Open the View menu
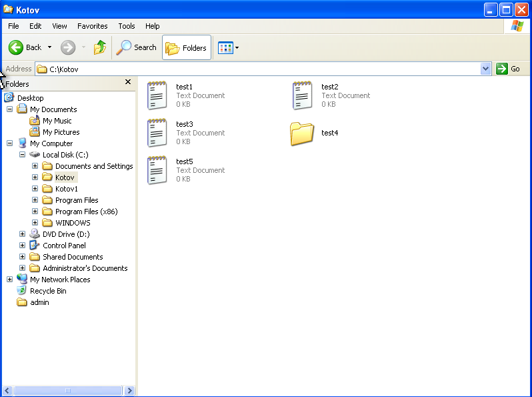Screen dimensions: 532x397 point(59,26)
